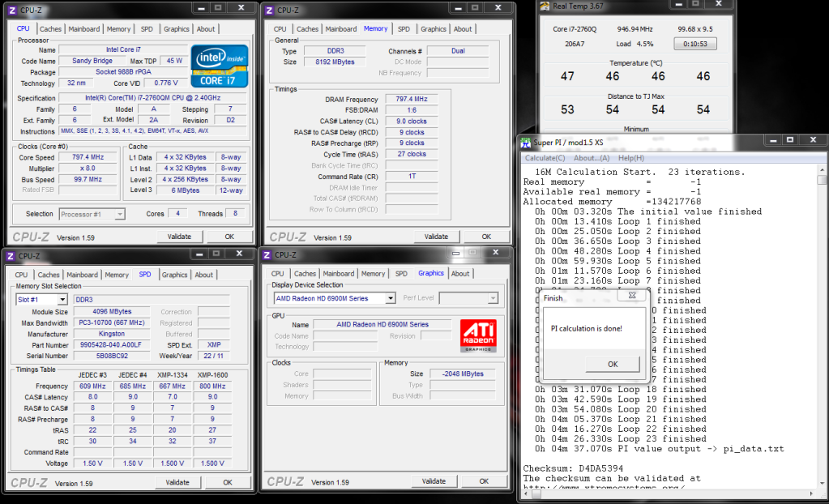Open the AMD Radeon HD 6900M Series dropdown

390,298
